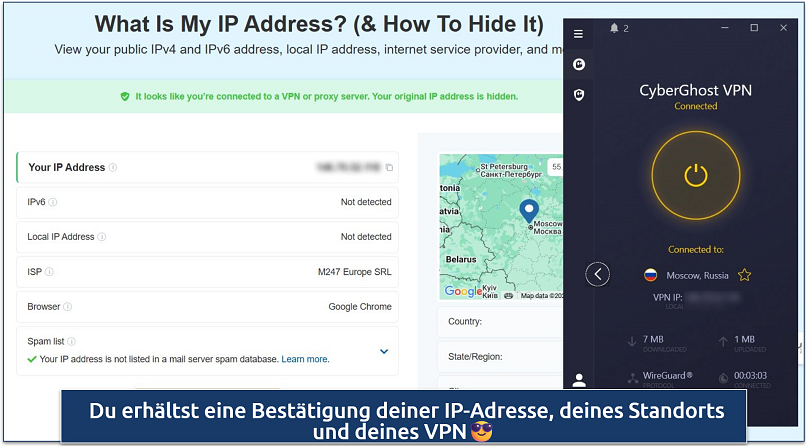Click info icon beside Local IP Address

102,237
